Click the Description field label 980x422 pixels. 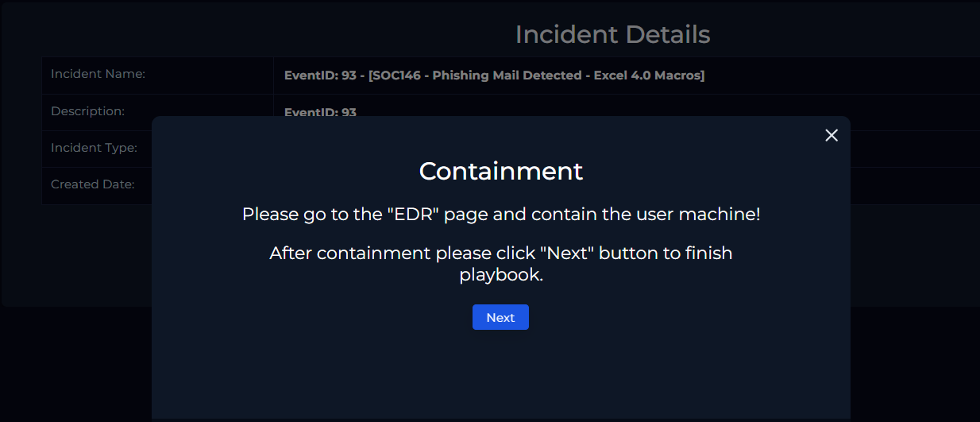click(x=87, y=111)
